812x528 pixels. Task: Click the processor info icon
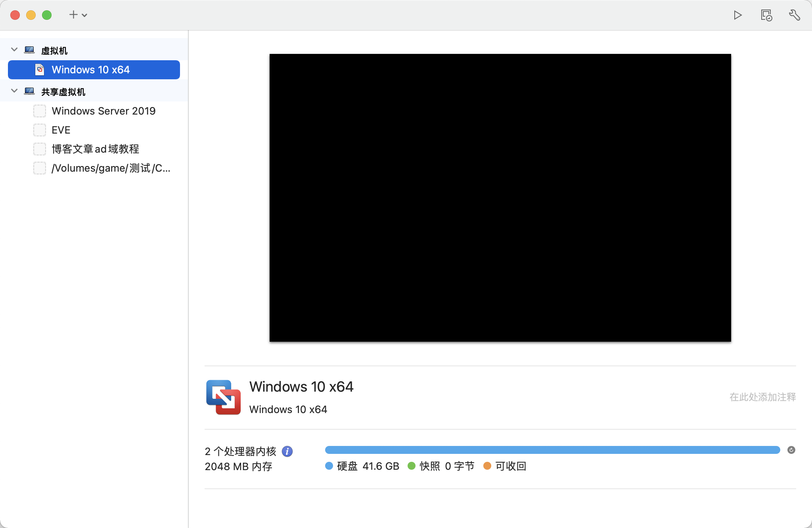pos(287,451)
